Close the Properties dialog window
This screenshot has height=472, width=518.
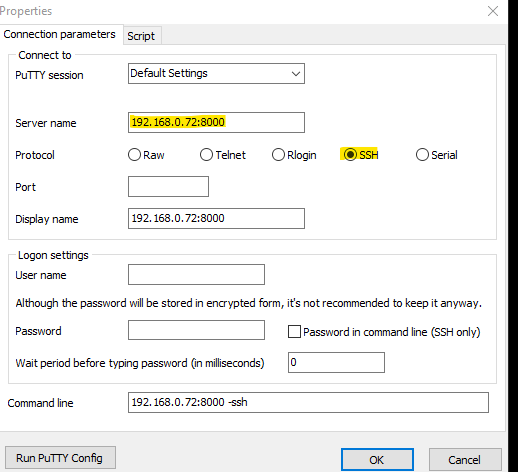click(x=493, y=11)
